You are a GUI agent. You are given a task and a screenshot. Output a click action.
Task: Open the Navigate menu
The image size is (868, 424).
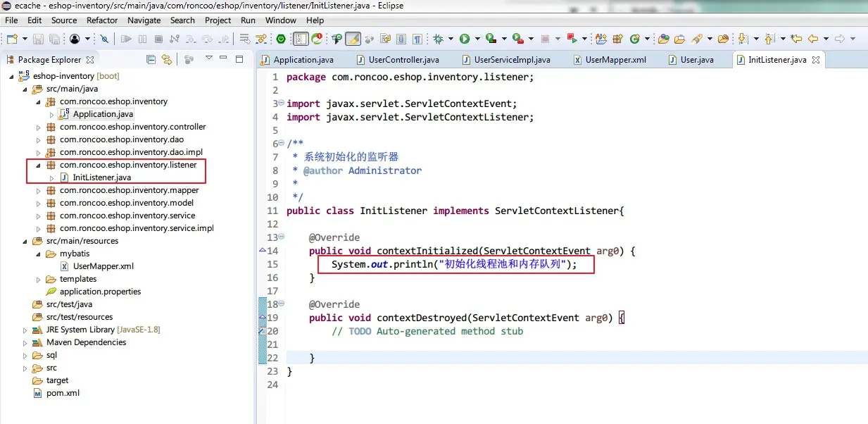point(144,20)
